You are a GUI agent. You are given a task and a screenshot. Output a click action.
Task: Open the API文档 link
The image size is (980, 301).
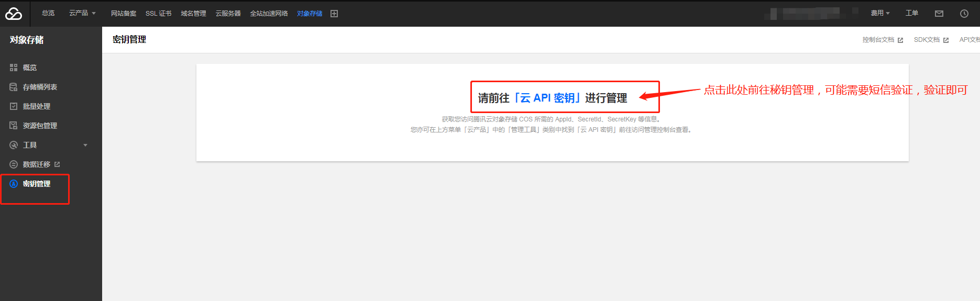970,40
